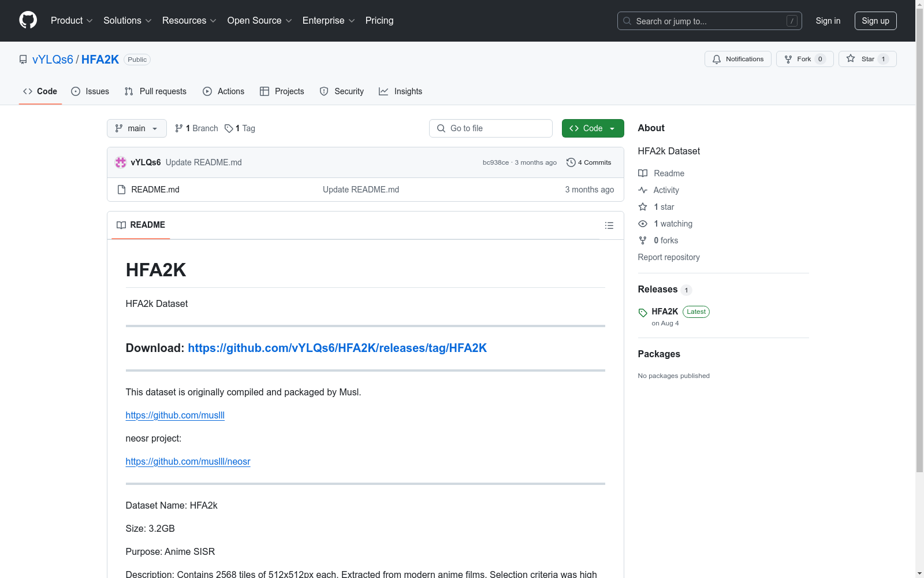Click the Notifications button

pyautogui.click(x=738, y=59)
